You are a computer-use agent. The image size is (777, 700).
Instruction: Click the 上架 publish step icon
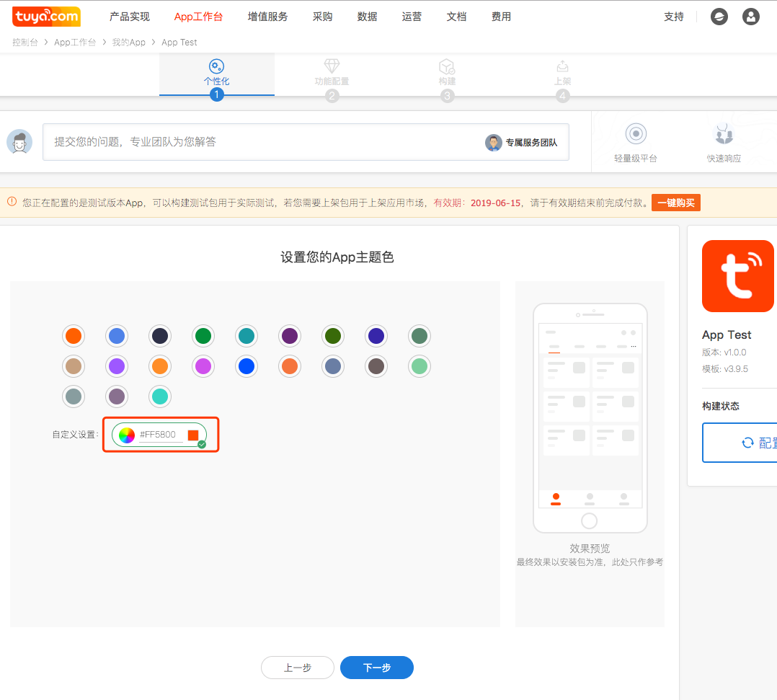(562, 66)
